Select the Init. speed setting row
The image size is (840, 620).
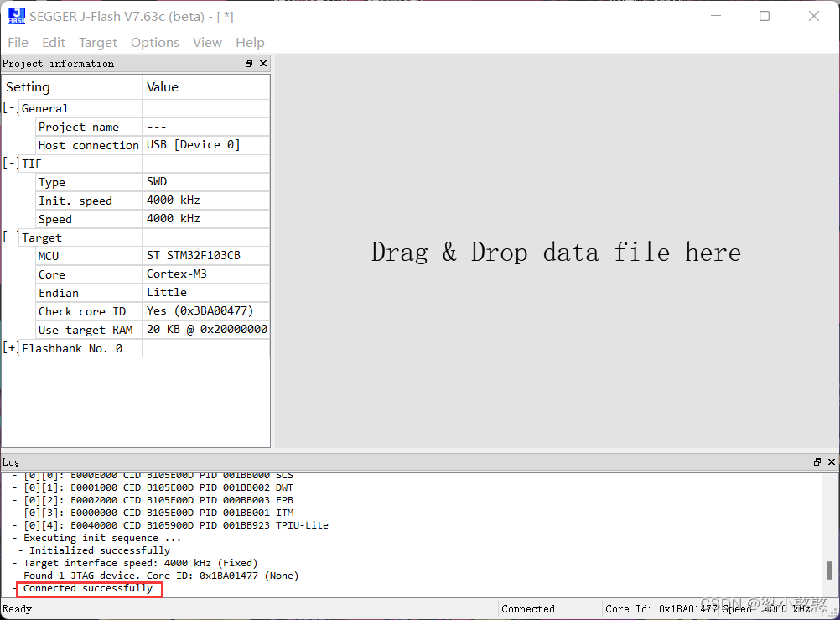153,201
